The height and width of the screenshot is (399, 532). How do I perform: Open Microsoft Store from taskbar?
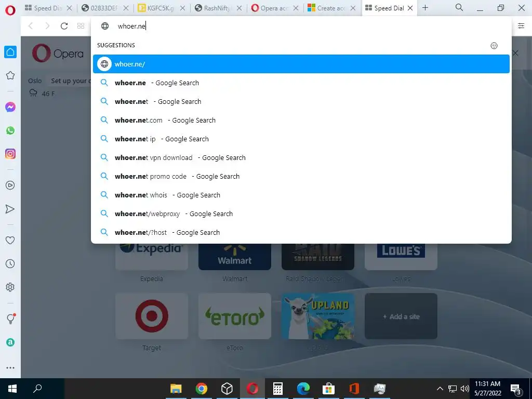coord(329,389)
